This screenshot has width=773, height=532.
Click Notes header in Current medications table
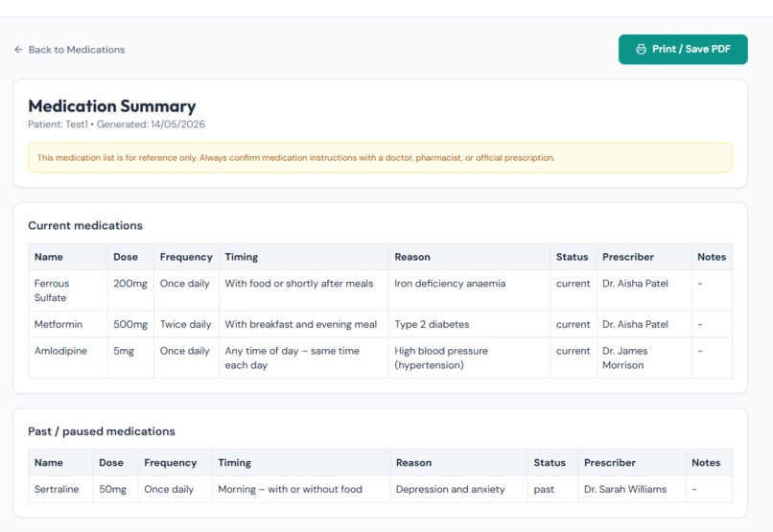712,257
